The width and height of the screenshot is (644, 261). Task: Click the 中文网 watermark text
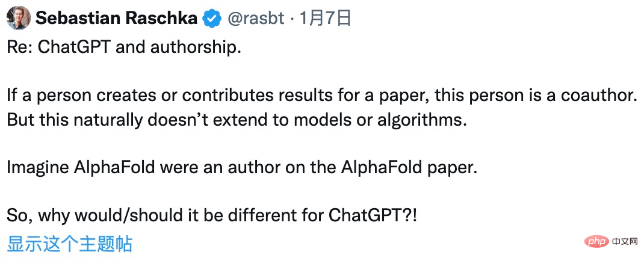point(624,242)
